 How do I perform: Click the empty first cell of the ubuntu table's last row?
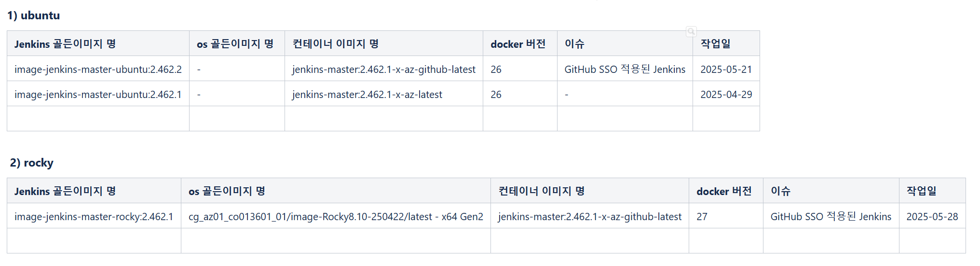pos(98,119)
